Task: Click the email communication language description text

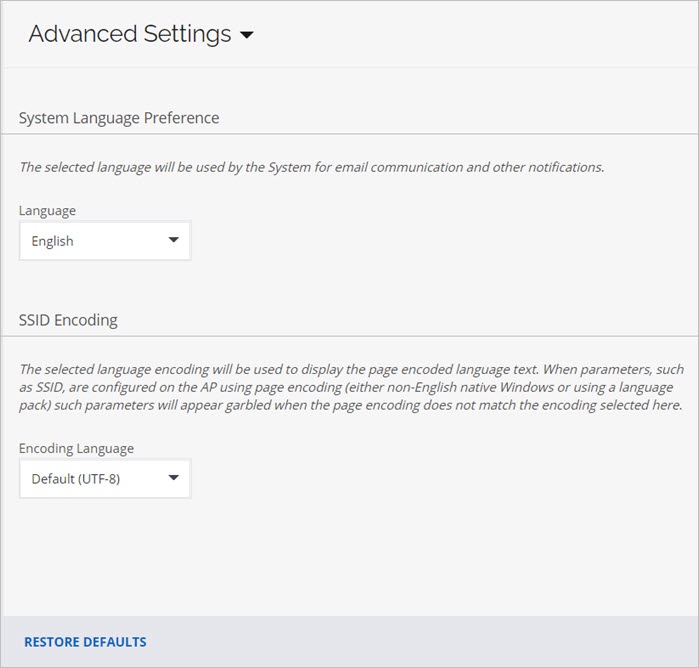Action: 312,167
